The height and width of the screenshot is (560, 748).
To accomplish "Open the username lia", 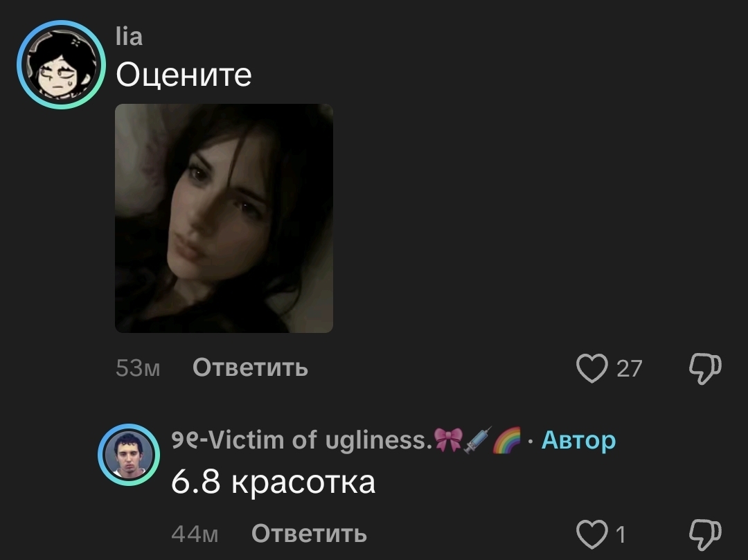I will 129,37.
